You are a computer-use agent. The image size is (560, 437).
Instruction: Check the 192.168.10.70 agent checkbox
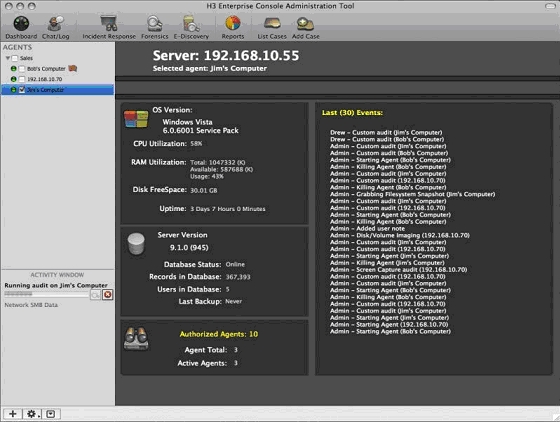22,79
